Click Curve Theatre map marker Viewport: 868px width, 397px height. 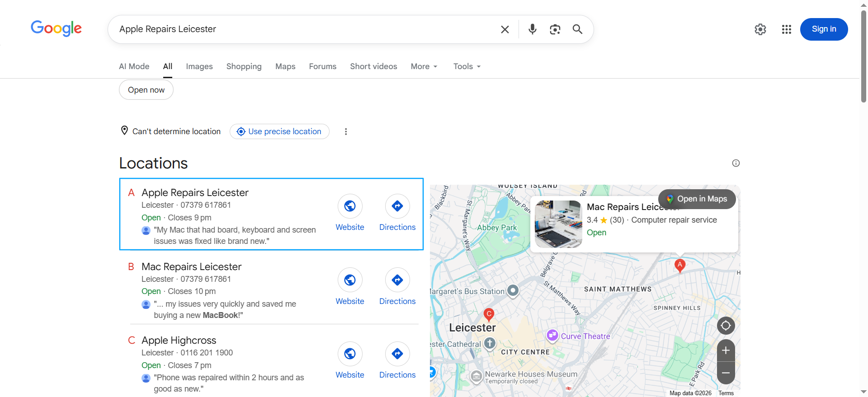tap(552, 336)
